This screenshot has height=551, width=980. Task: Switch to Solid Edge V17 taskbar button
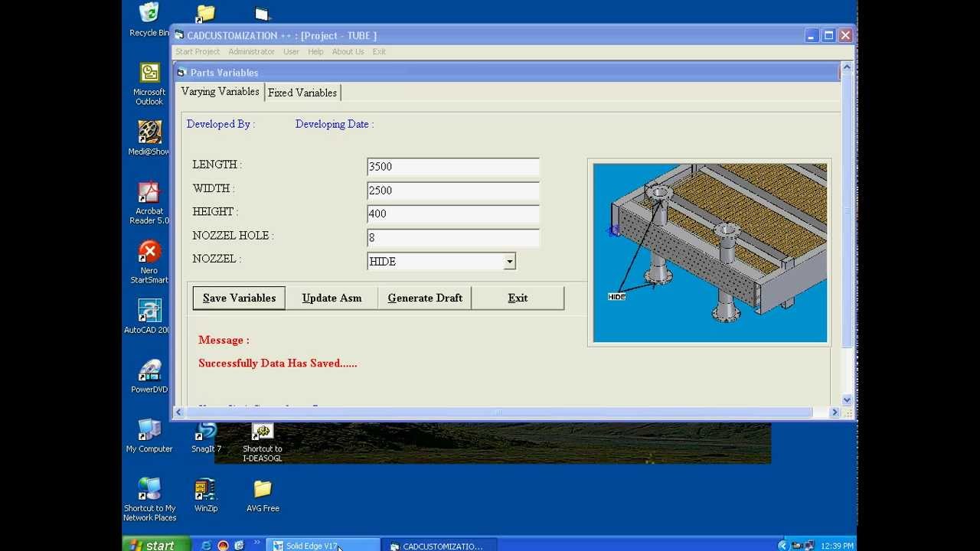(x=322, y=546)
